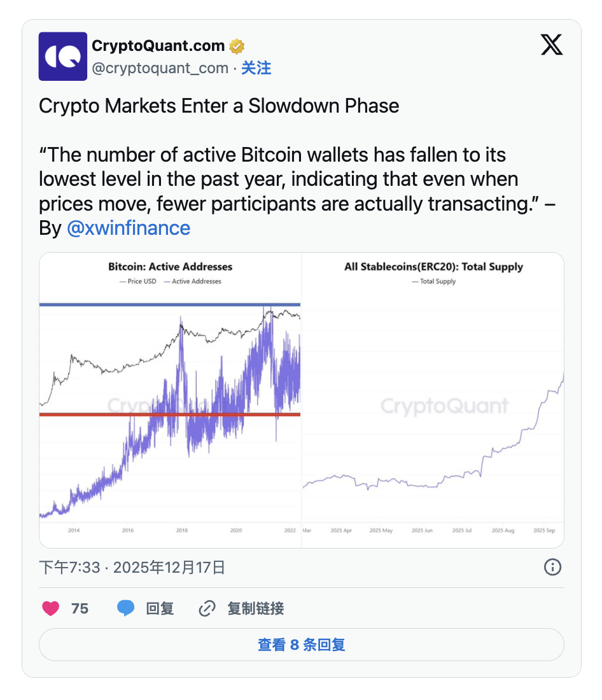The height and width of the screenshot is (700, 602).
Task: Open the Bitcoin Active Addresses chart image
Action: pyautogui.click(x=170, y=400)
